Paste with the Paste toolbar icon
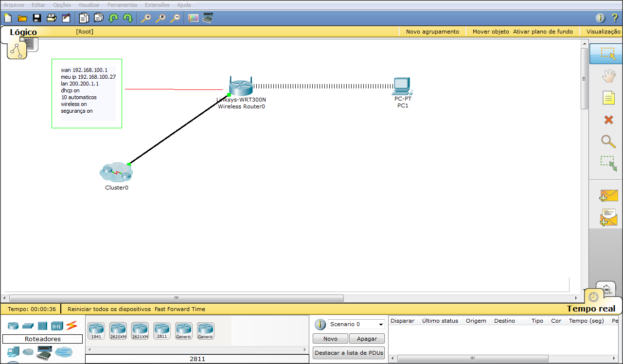This screenshot has width=623, height=364. pos(99,18)
